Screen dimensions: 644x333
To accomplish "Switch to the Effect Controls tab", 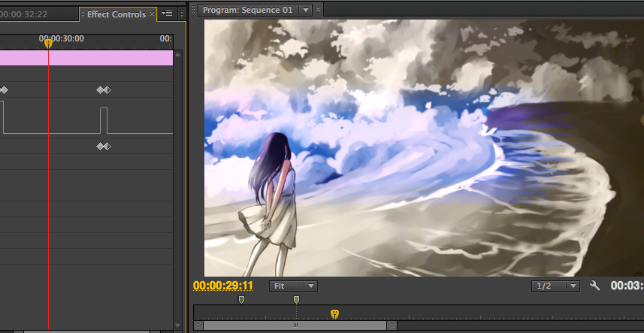I will click(x=116, y=14).
